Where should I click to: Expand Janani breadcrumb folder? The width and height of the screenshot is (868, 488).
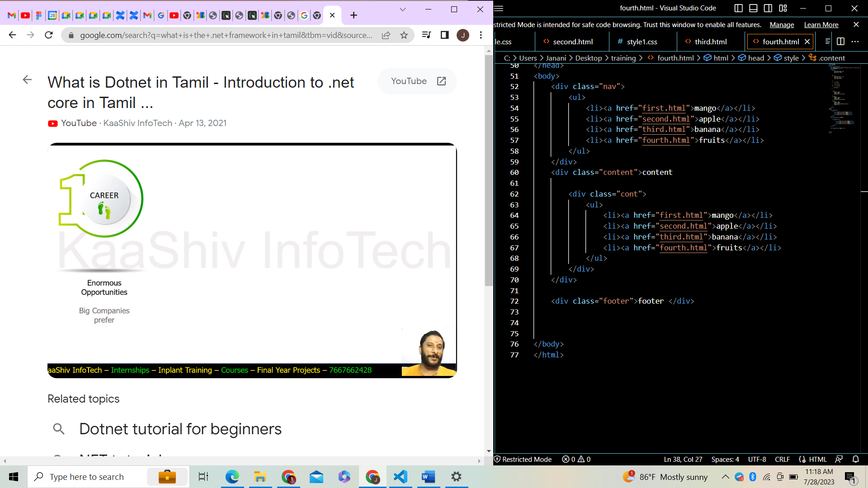click(x=556, y=58)
